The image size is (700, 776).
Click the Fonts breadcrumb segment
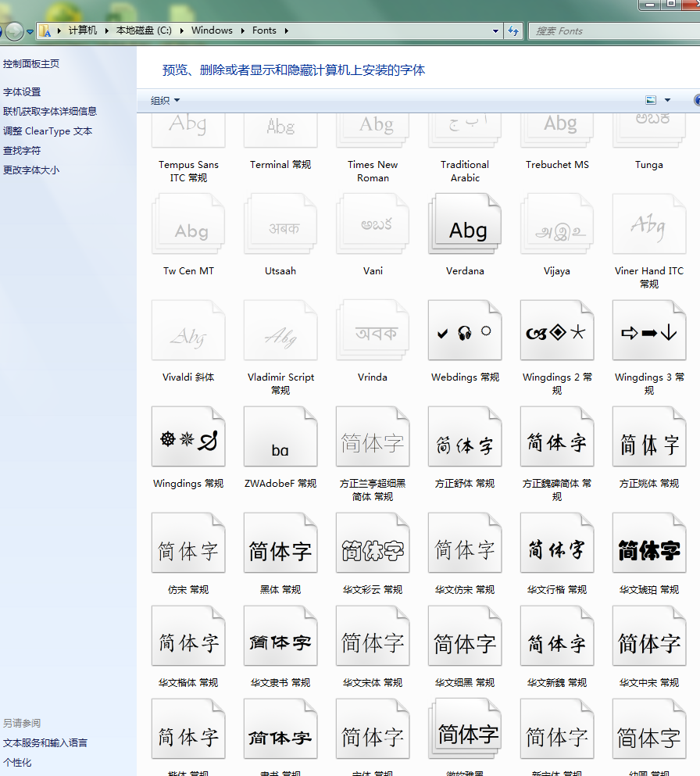[264, 30]
